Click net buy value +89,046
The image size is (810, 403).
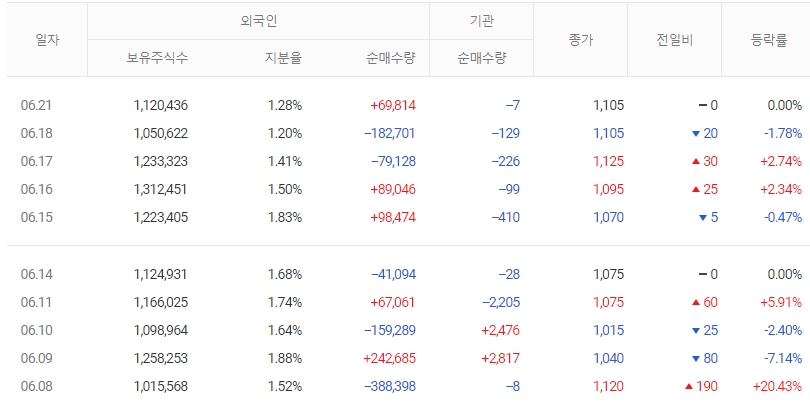[393, 190]
